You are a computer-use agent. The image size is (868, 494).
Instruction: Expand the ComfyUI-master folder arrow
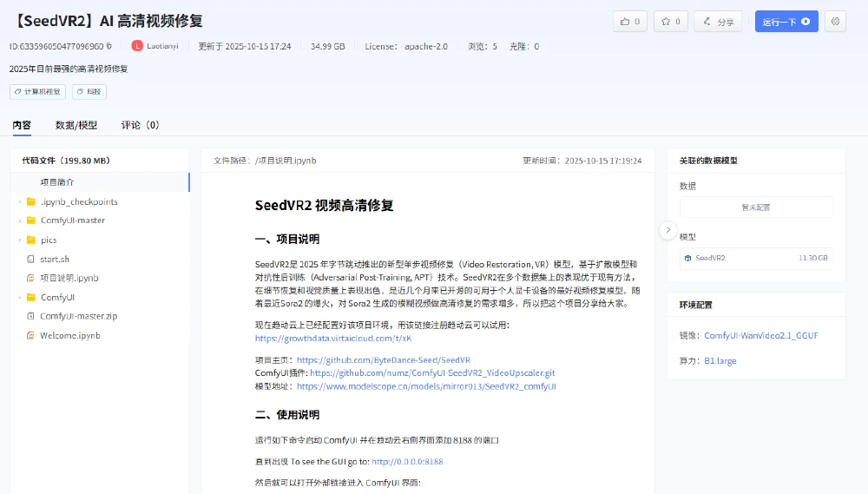coord(20,221)
